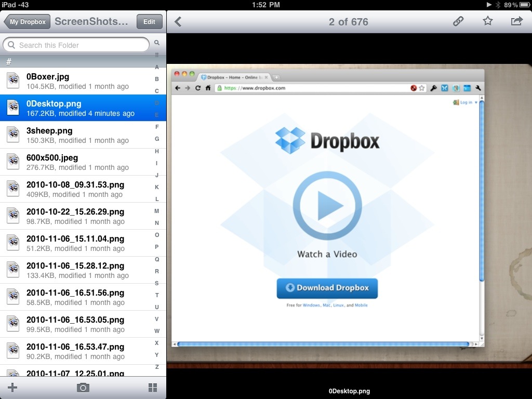Open 2010-11-06_16.53.05.png
The height and width of the screenshot is (399, 532).
(x=83, y=324)
